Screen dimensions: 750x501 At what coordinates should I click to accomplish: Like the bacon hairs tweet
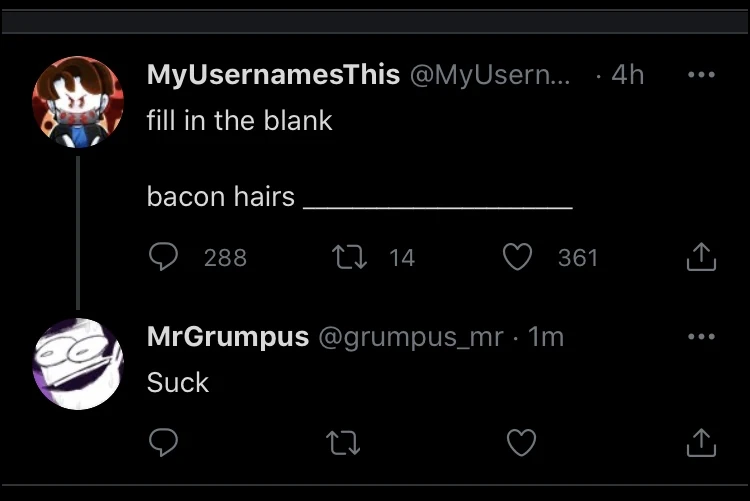(517, 258)
